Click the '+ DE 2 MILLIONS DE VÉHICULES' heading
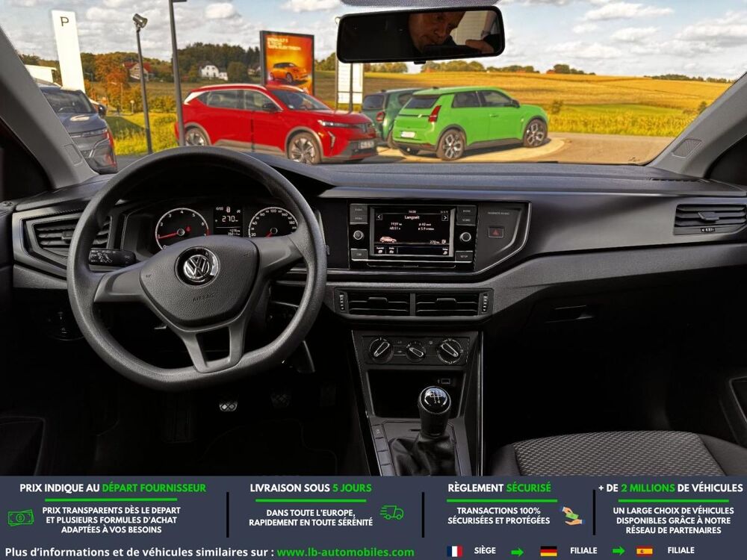The image size is (747, 560). pos(671,488)
